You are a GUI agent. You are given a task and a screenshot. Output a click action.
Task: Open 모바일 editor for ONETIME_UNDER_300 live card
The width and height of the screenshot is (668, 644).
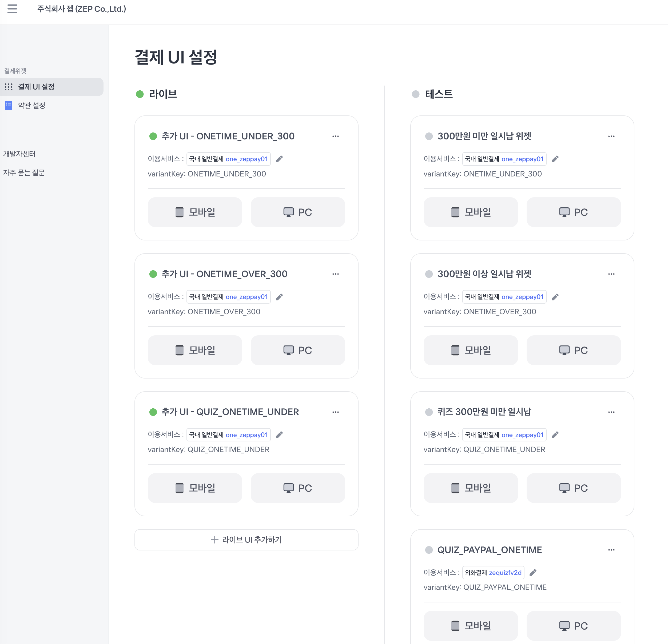[x=194, y=212]
